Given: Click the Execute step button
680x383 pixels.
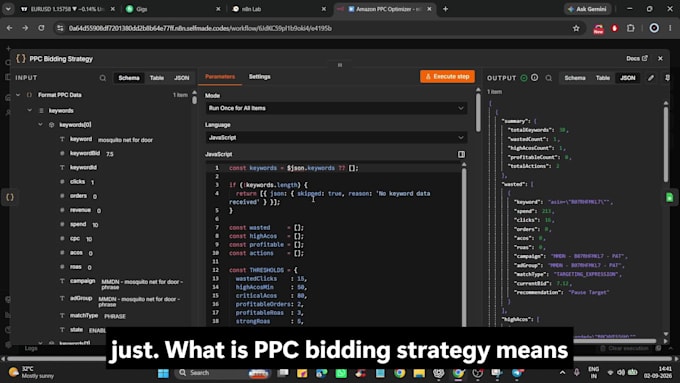Looking at the screenshot, I should pyautogui.click(x=447, y=76).
